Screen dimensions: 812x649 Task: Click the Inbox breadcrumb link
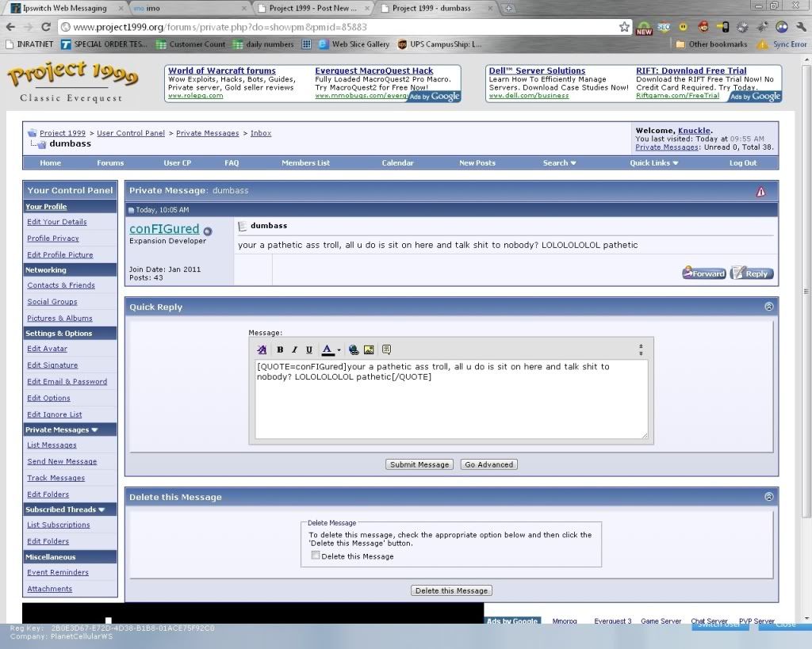(x=261, y=133)
